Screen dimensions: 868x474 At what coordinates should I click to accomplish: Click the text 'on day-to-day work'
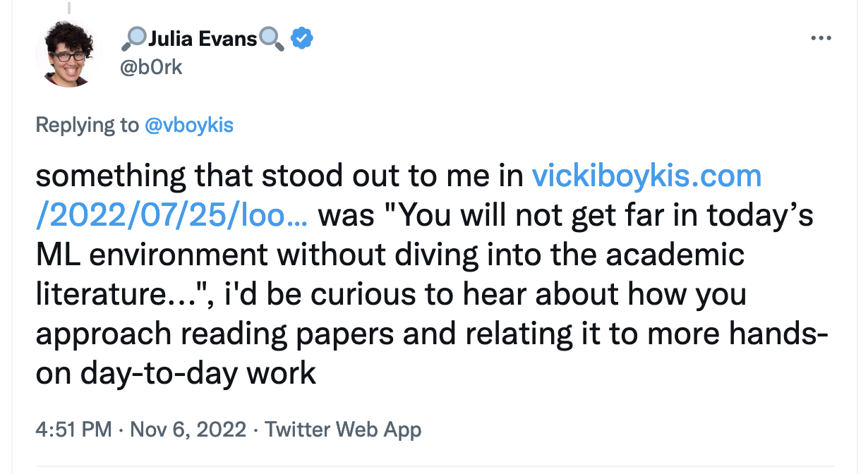pyautogui.click(x=176, y=372)
